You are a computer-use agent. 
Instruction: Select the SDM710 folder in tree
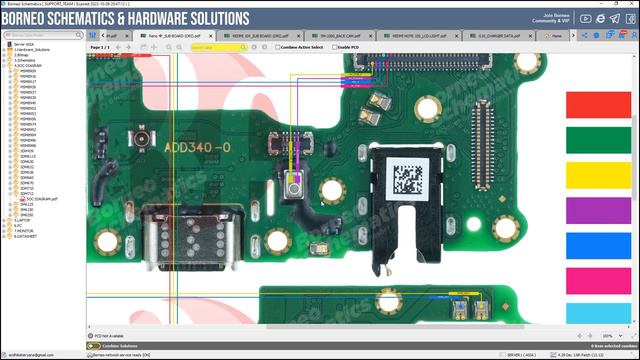(x=27, y=189)
